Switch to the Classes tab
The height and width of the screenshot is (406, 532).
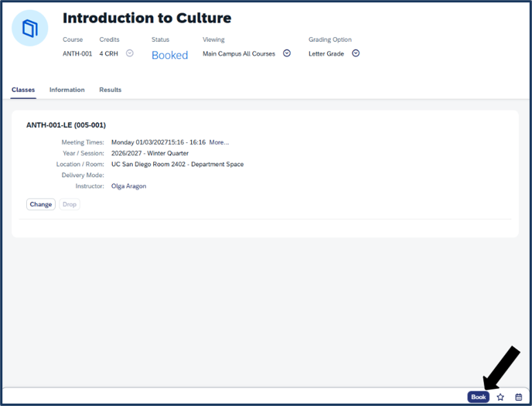tap(23, 90)
